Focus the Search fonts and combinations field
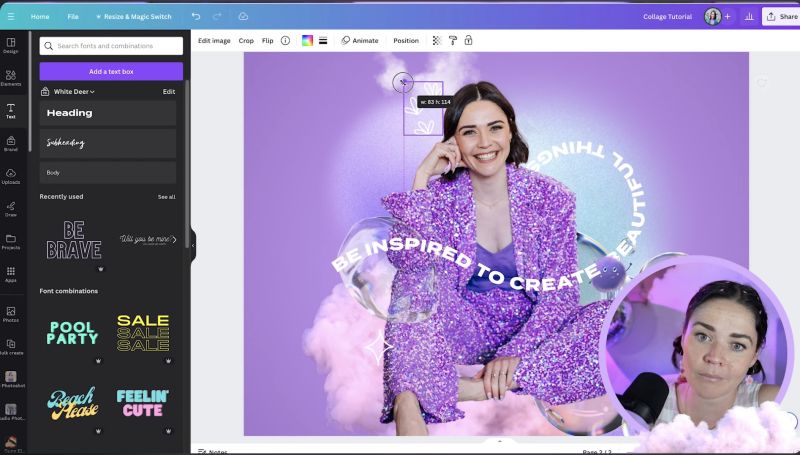This screenshot has width=800, height=455. coord(111,46)
